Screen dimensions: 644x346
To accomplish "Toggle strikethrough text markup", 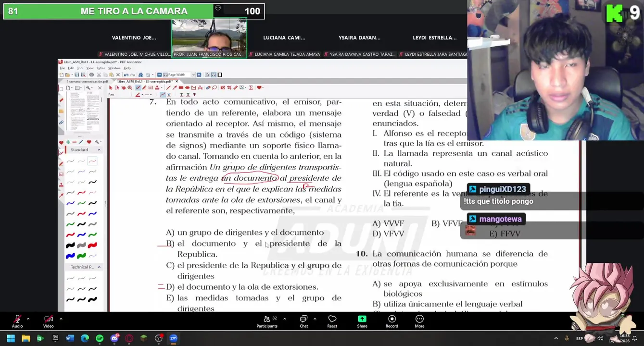I will pos(194,95).
